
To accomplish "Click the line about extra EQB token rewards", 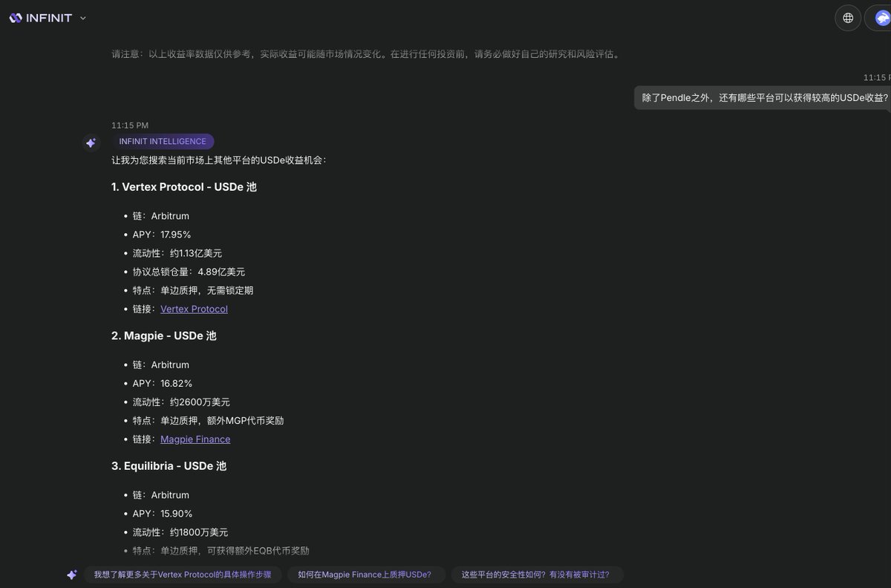I will pyautogui.click(x=221, y=551).
